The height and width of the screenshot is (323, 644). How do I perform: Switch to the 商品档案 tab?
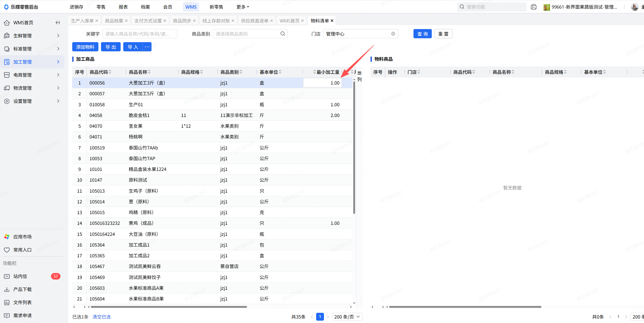(114, 21)
